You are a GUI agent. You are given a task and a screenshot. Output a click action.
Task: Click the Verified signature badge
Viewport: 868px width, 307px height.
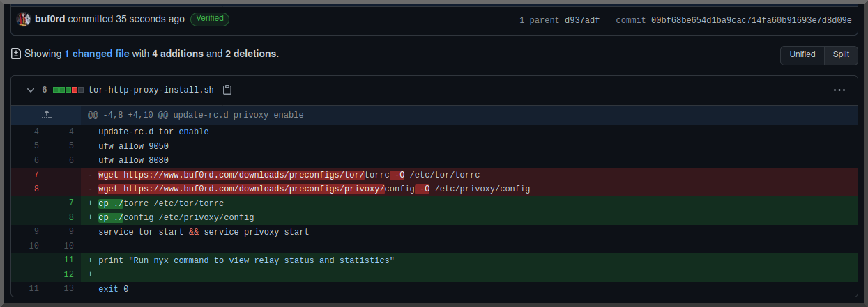point(209,19)
